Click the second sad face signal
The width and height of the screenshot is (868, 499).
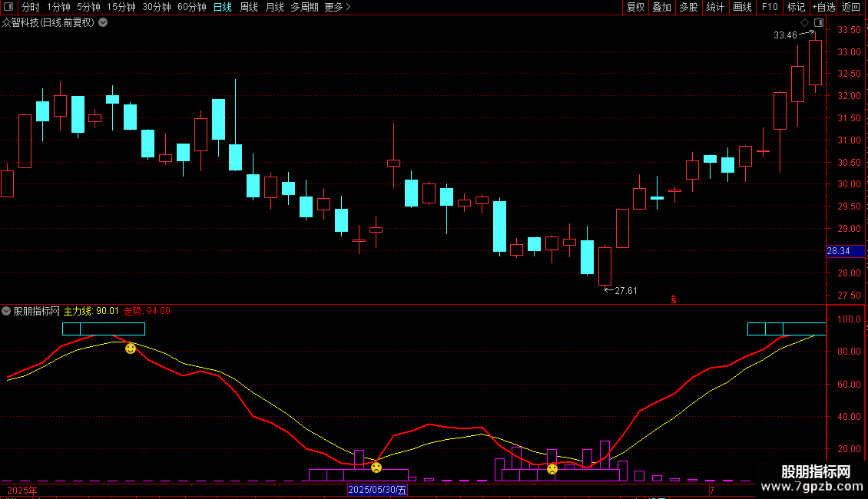coord(552,469)
